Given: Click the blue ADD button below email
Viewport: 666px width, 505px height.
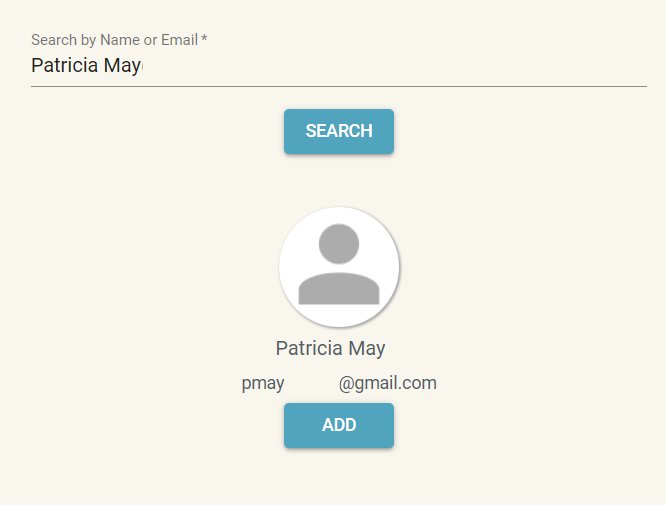Looking at the screenshot, I should [x=339, y=425].
